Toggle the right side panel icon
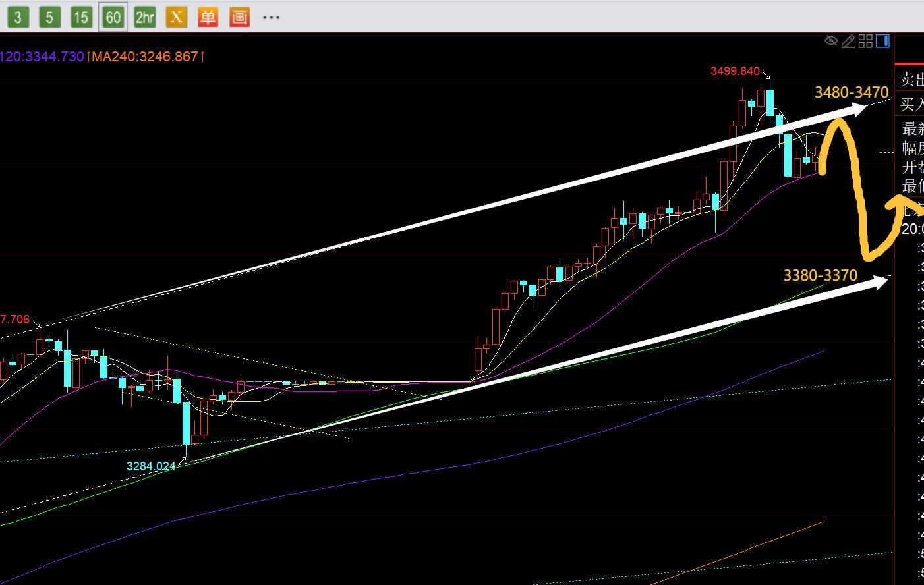This screenshot has width=924, height=585. [883, 42]
